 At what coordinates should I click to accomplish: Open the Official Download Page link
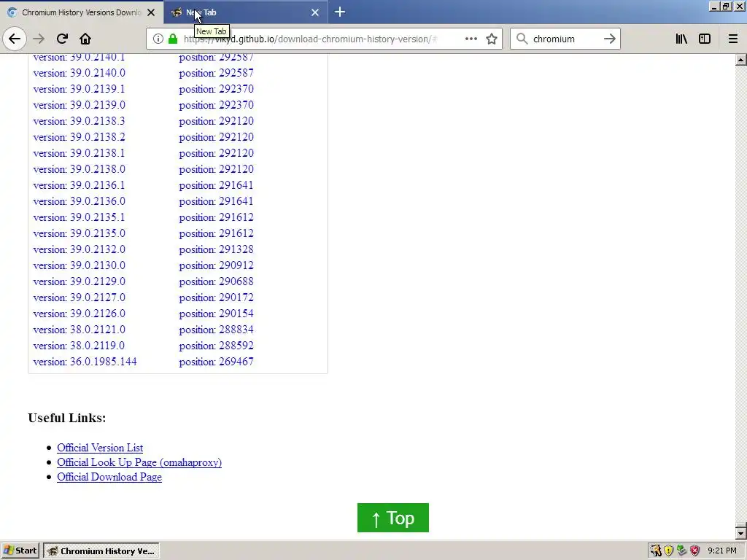click(109, 477)
